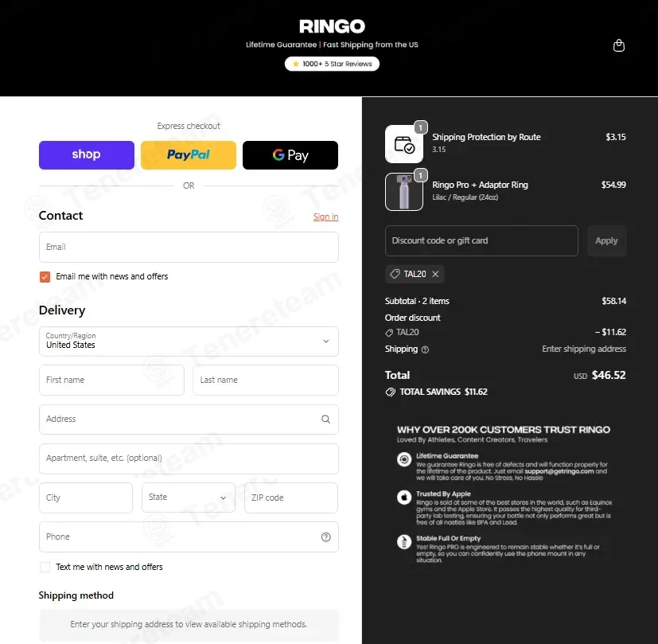Click the Order discount TAL20 tag icon
658x644 pixels.
[x=389, y=333]
